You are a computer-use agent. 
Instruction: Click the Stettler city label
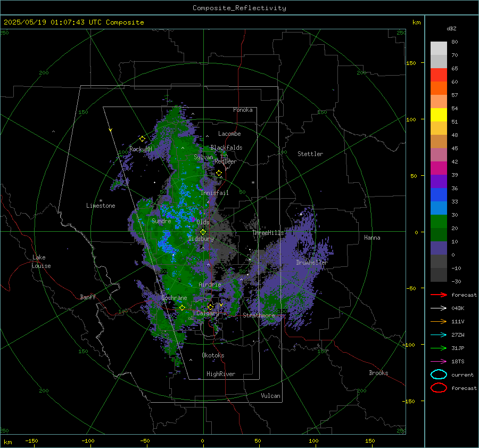pyautogui.click(x=310, y=154)
